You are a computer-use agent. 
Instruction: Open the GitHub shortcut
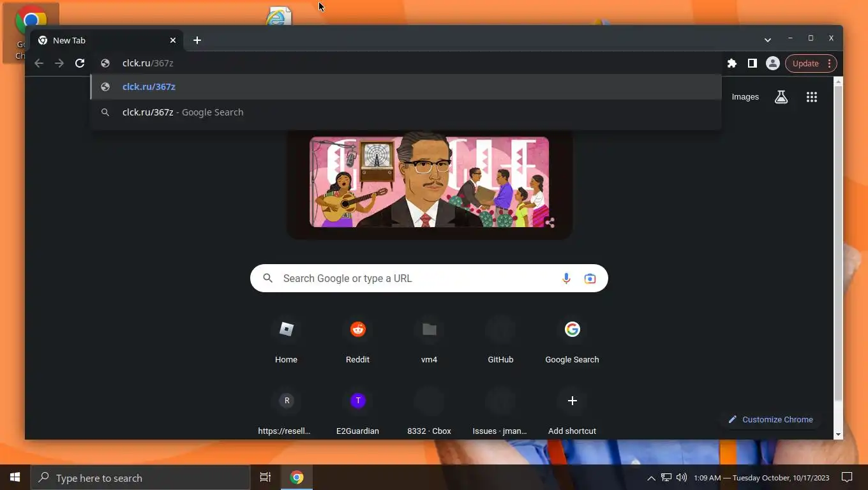pyautogui.click(x=500, y=341)
